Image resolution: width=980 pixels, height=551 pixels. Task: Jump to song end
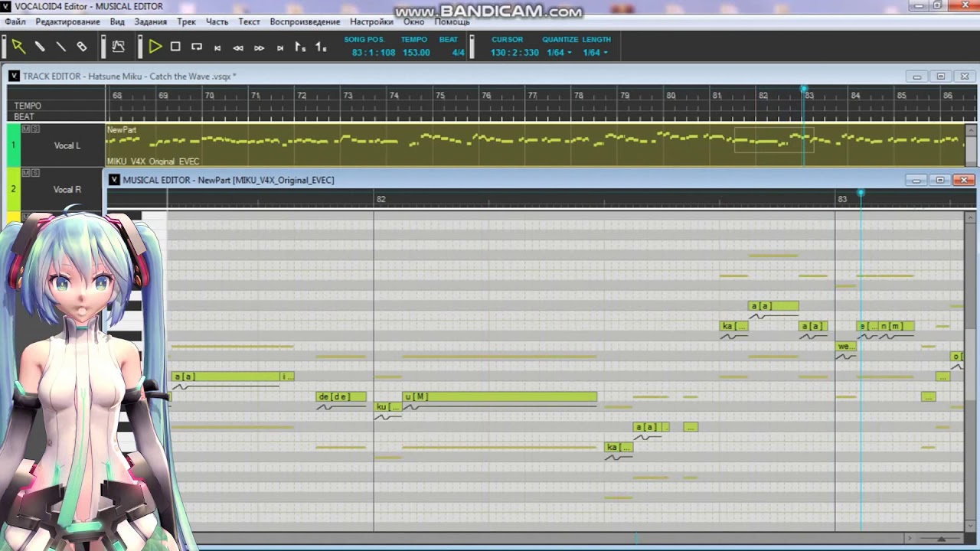[x=280, y=47]
